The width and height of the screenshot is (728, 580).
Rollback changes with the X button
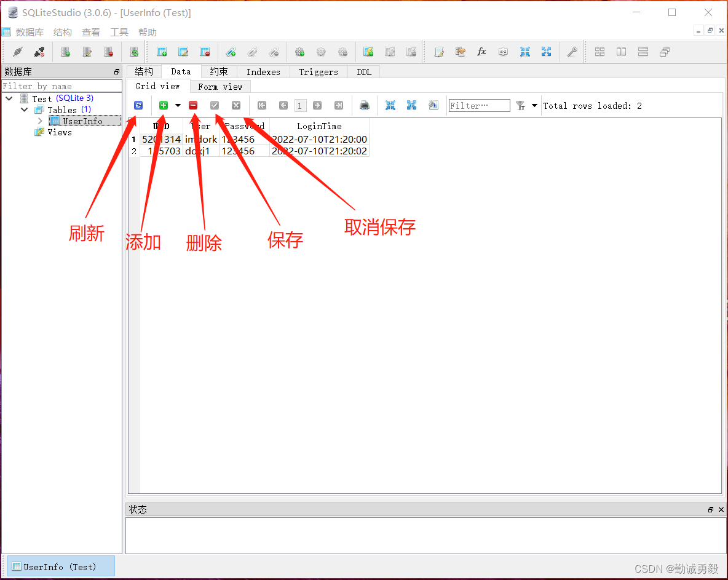pyautogui.click(x=236, y=105)
